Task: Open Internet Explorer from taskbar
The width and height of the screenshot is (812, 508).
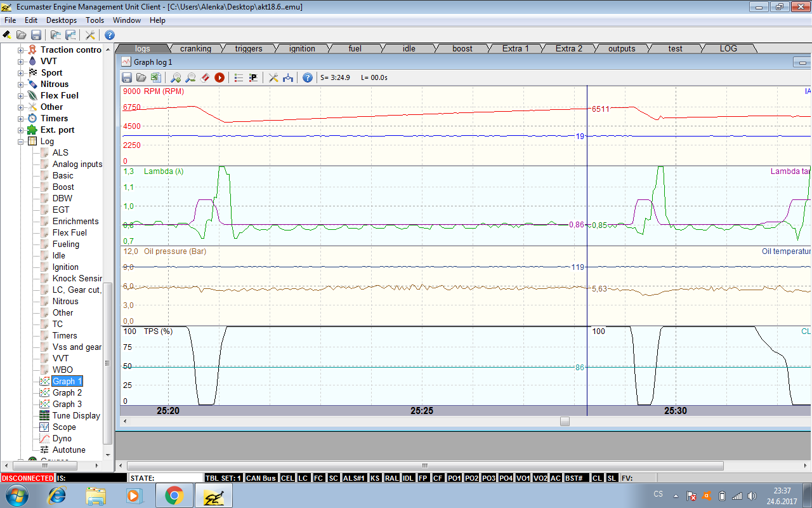Action: (x=57, y=495)
